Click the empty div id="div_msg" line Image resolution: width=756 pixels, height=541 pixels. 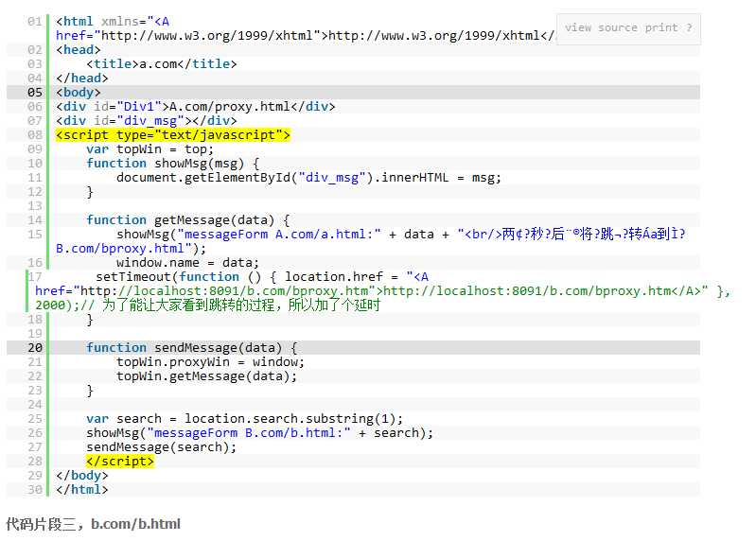pos(146,120)
